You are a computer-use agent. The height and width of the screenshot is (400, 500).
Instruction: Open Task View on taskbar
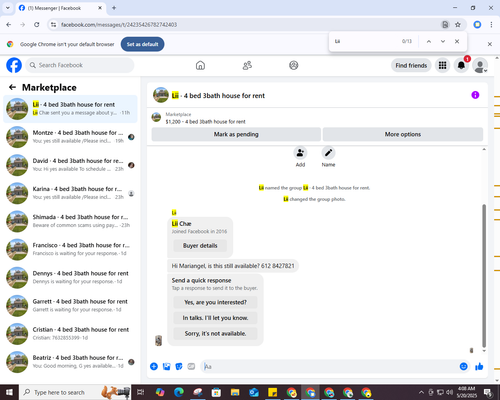coord(141,392)
